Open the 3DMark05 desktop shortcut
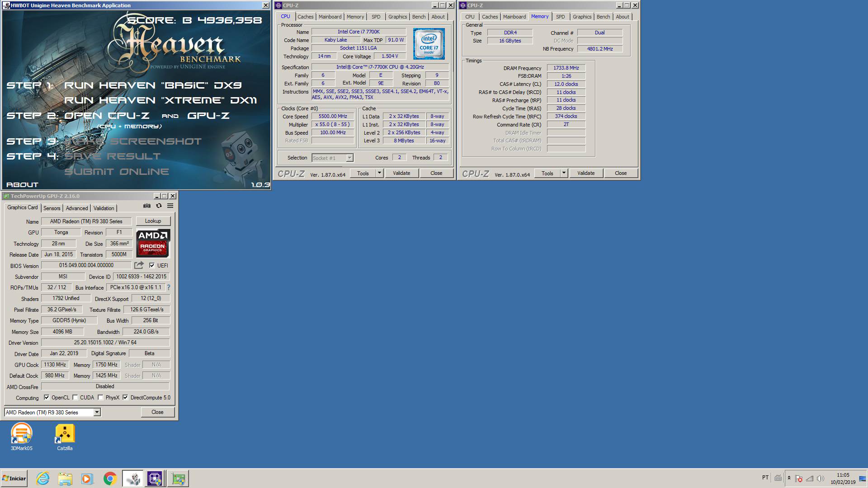868x488 pixels. tap(22, 436)
